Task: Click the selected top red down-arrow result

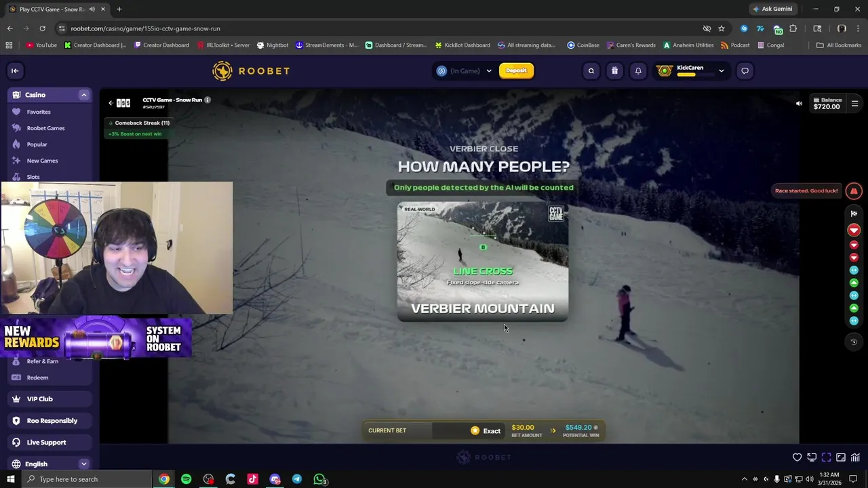Action: [x=854, y=230]
